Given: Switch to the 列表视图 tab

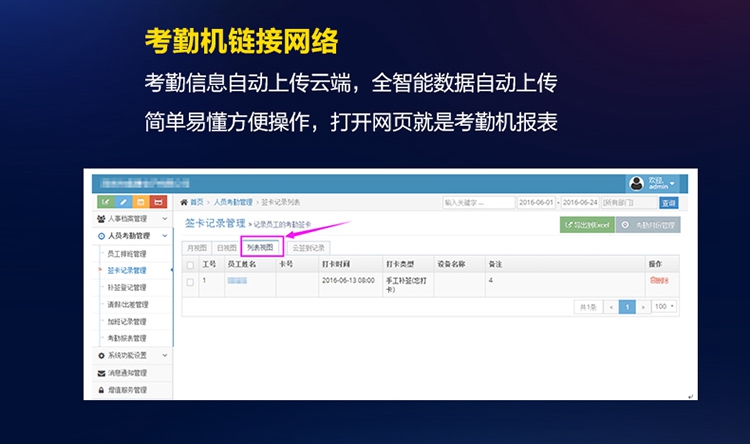Looking at the screenshot, I should (260, 247).
